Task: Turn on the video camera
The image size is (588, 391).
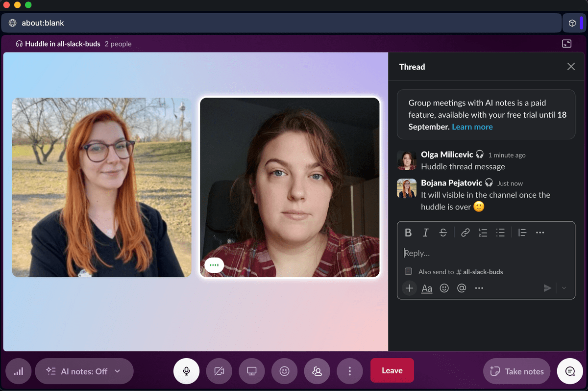Action: (219, 371)
